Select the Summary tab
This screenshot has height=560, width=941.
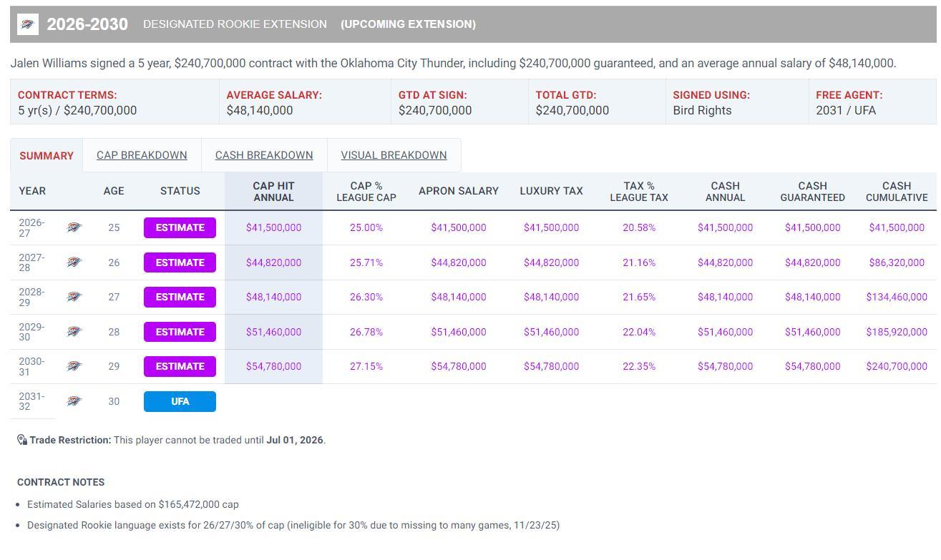click(47, 156)
